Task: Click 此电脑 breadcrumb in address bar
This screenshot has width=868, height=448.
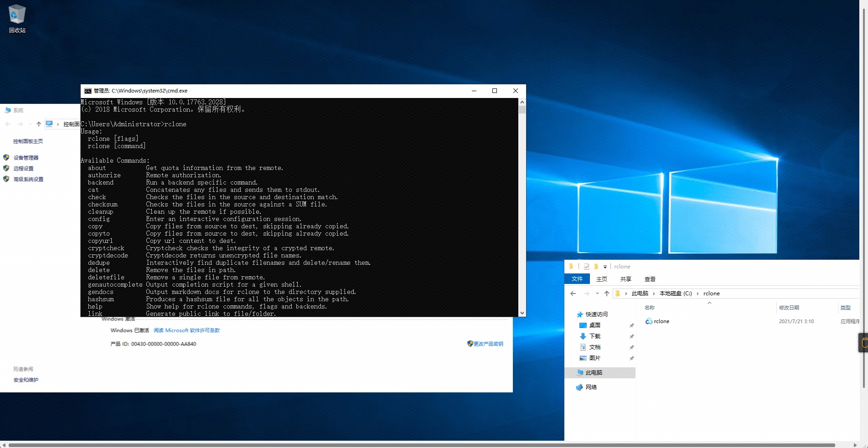Action: (640, 294)
